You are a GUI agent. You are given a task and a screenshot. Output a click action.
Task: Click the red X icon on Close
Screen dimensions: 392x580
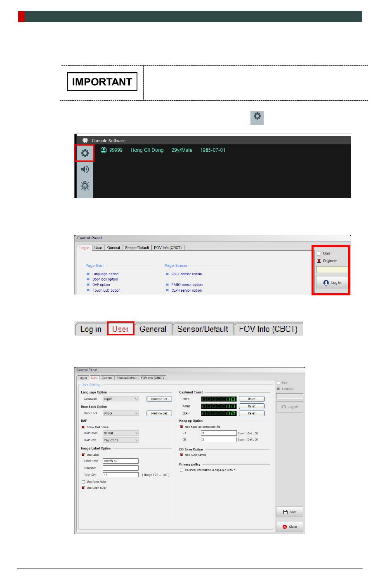pos(285,527)
